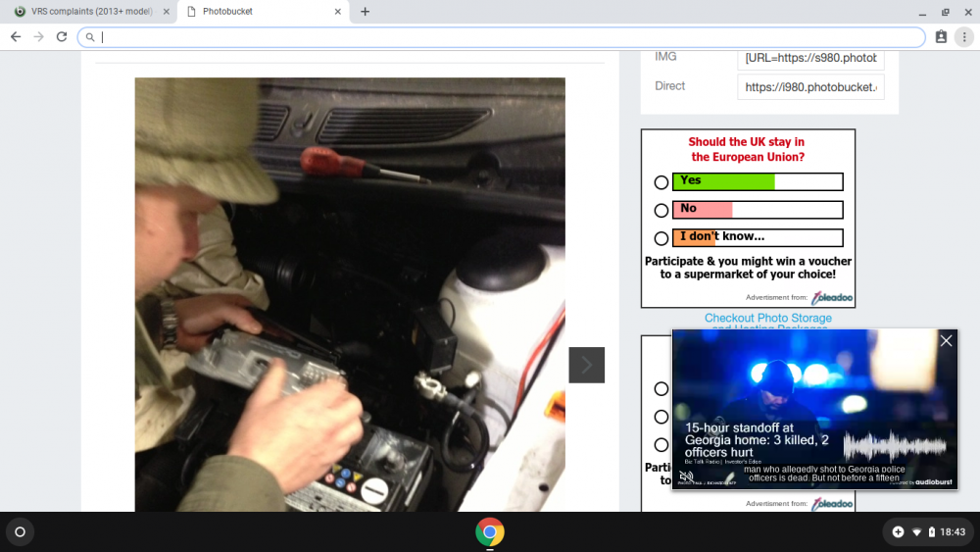Click the orange I don't know poll bar
Viewport: 980px width, 552px height.
point(758,237)
